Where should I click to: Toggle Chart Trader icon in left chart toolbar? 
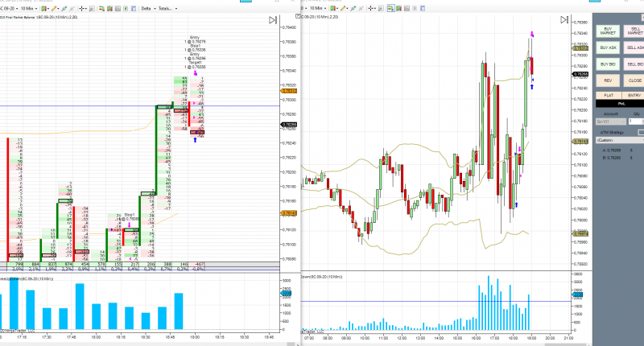[101, 8]
